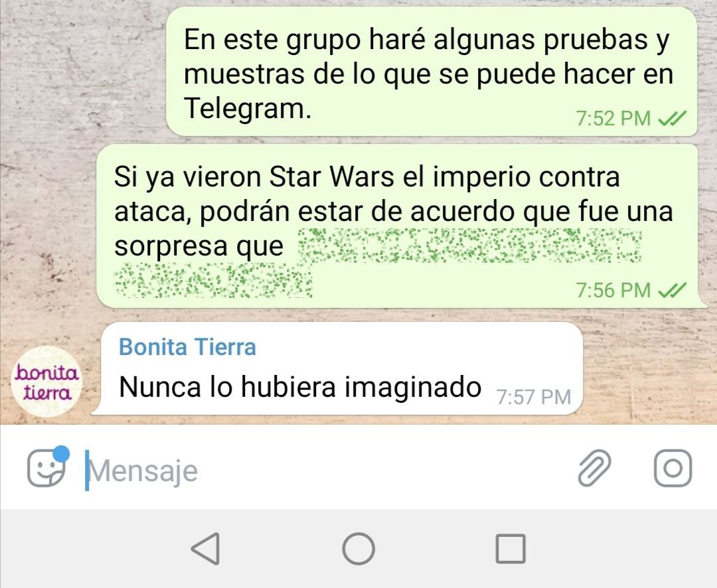Tap the Android back triangle button
This screenshot has width=717, height=588.
tap(206, 549)
